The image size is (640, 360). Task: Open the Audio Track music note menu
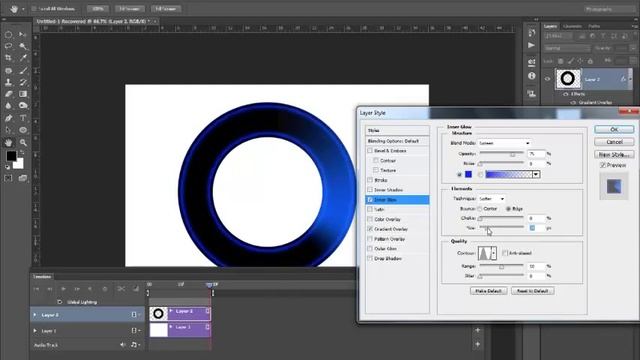point(135,345)
